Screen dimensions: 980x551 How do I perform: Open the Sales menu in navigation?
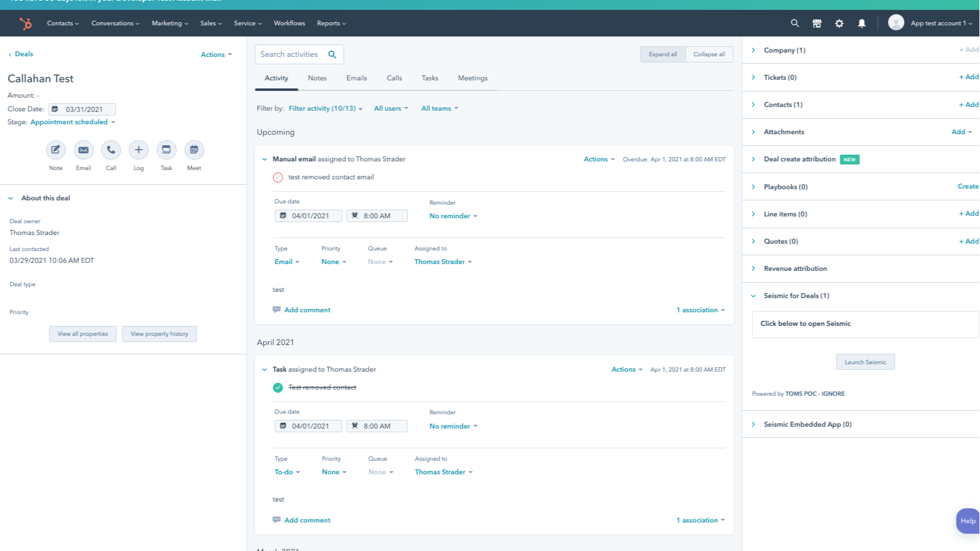(x=211, y=23)
